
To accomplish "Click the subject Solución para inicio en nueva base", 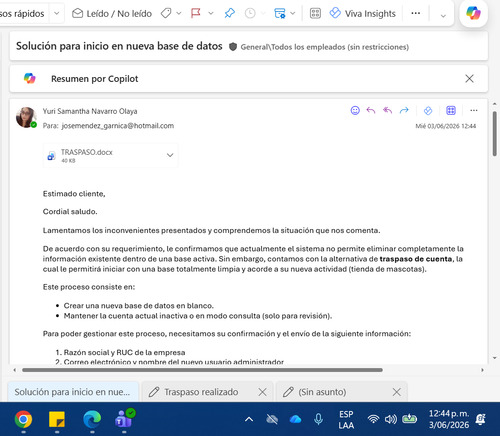I will 119,46.
